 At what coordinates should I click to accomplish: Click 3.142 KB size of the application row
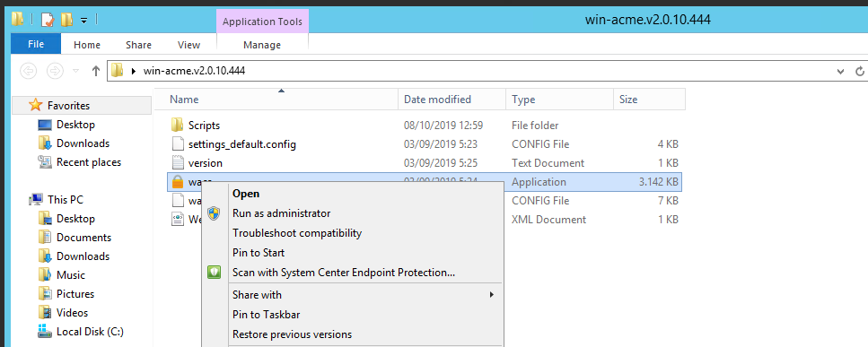coord(658,182)
